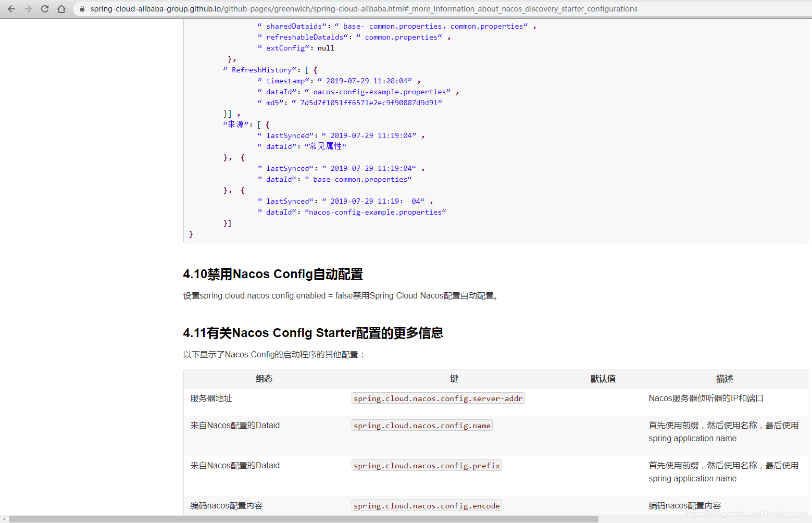The height and width of the screenshot is (523, 812).
Task: Click the right scroll arrow at page bottom
Action: click(808, 518)
